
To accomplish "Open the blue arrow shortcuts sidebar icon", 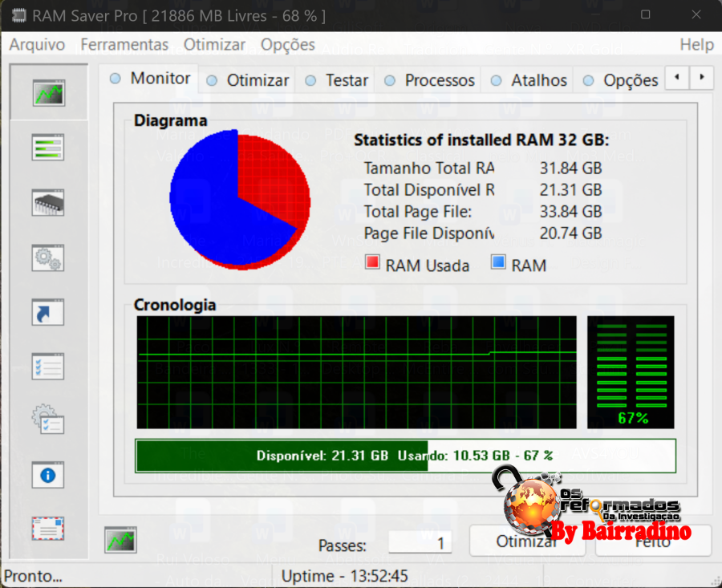I will [48, 312].
